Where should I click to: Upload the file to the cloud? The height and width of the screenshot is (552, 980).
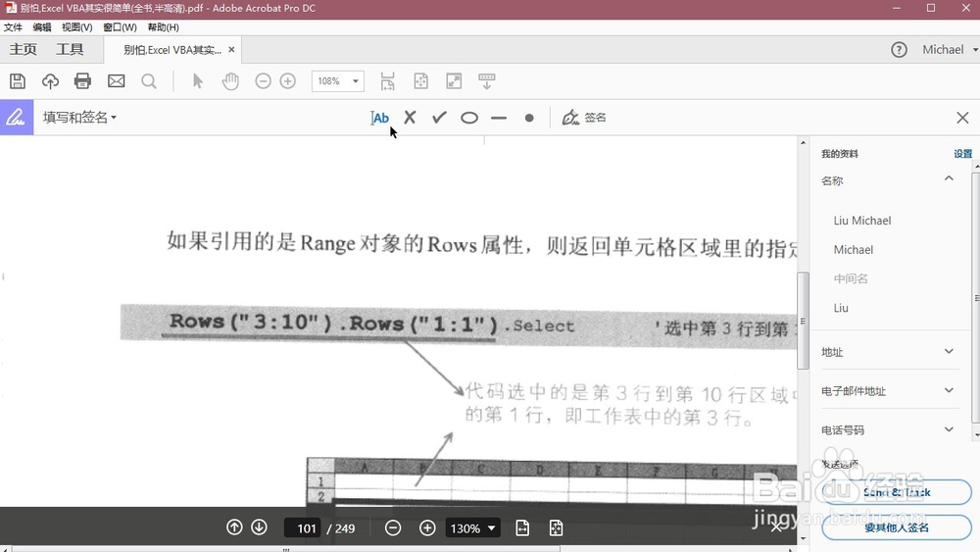[51, 81]
